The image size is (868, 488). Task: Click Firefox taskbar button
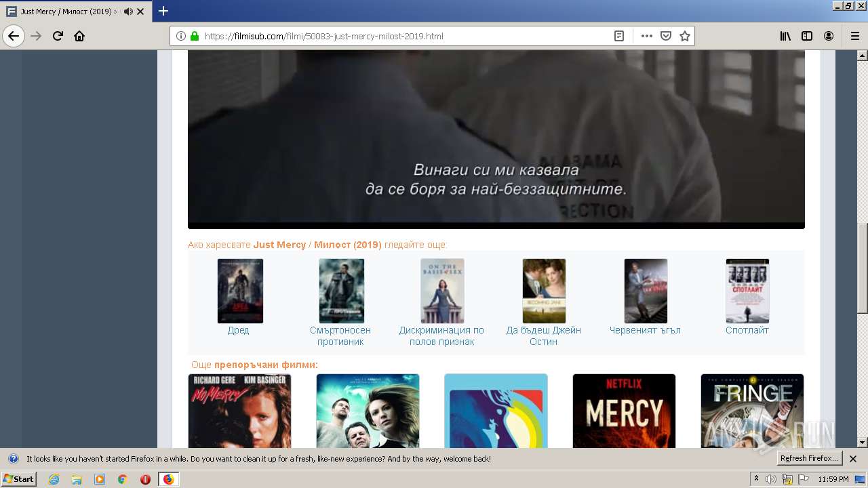(169, 479)
